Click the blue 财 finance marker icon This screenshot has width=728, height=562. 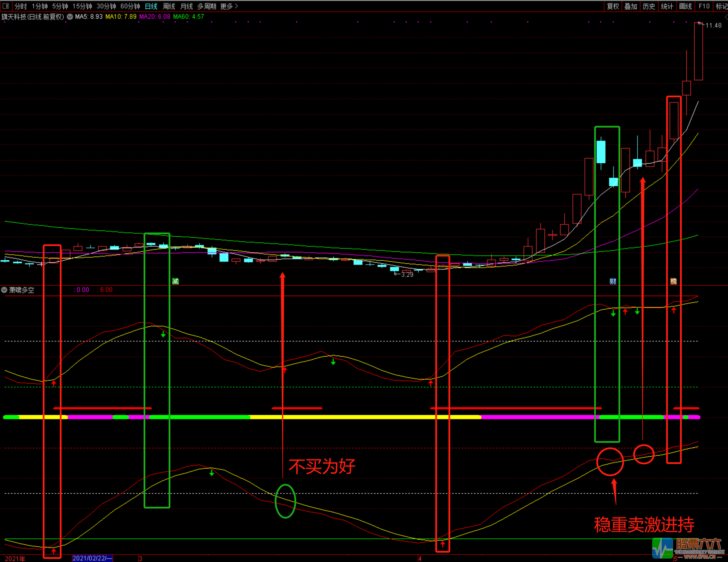[613, 281]
